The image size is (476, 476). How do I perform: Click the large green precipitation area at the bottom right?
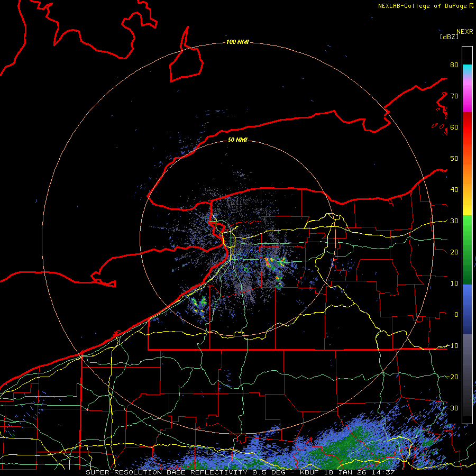[346, 449]
